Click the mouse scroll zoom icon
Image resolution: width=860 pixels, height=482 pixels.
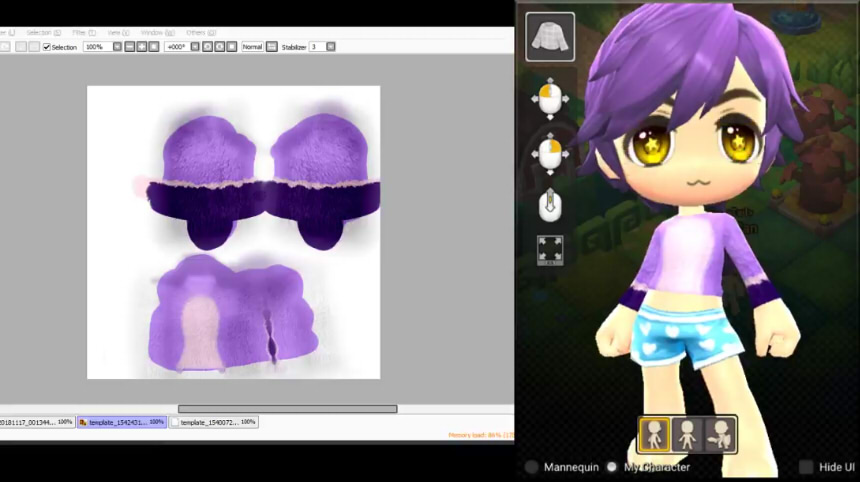(548, 205)
